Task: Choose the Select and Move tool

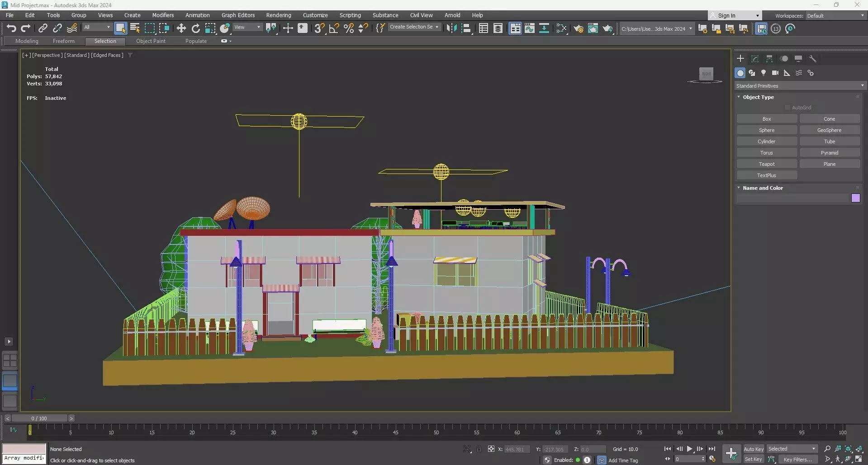Action: [181, 28]
